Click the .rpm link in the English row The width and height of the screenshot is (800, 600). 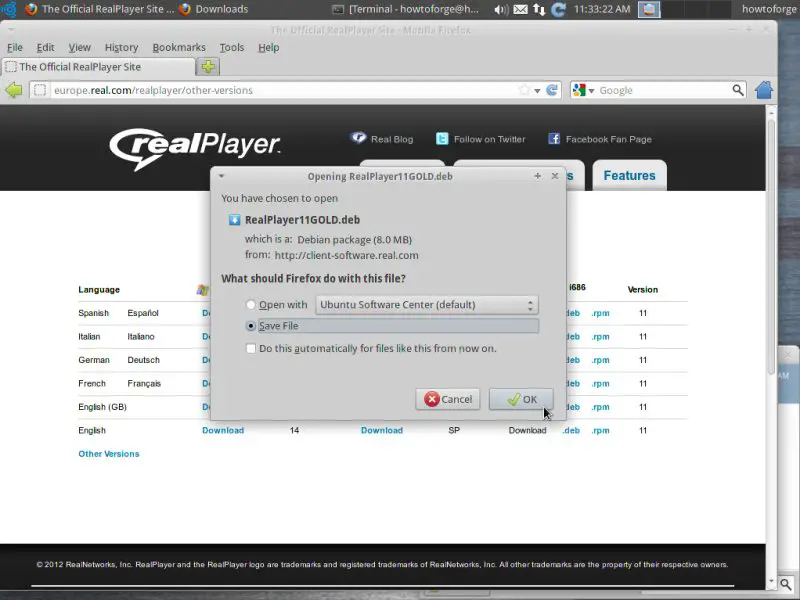point(601,431)
